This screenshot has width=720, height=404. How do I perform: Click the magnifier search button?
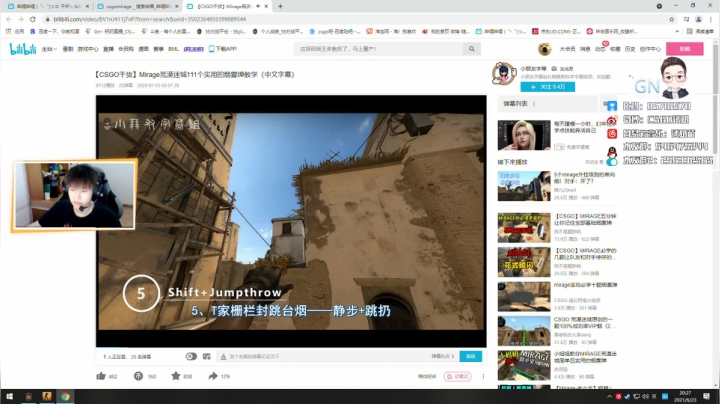[472, 49]
